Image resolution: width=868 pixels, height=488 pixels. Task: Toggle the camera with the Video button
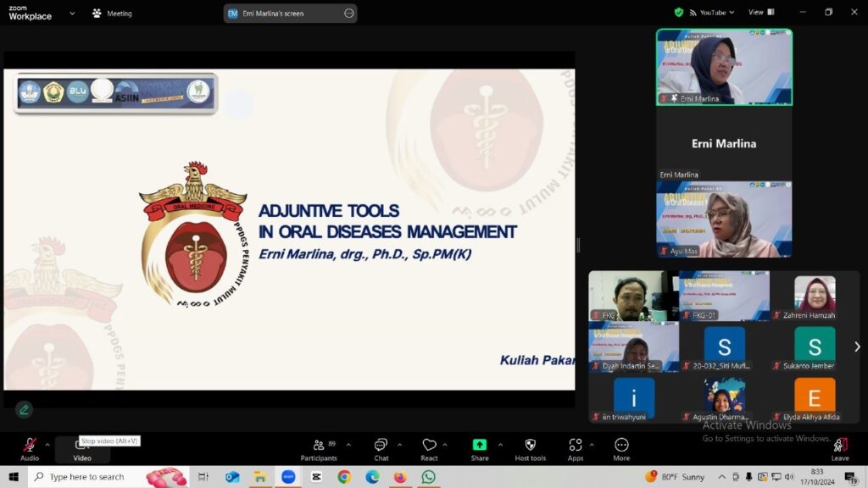tap(82, 449)
